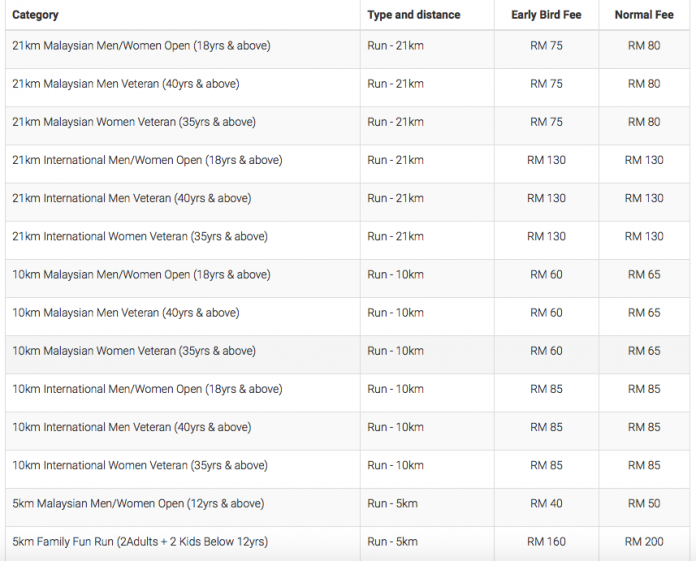Select 21km International Men Veteran category
The height and width of the screenshot is (561, 696).
pyautogui.click(x=131, y=198)
